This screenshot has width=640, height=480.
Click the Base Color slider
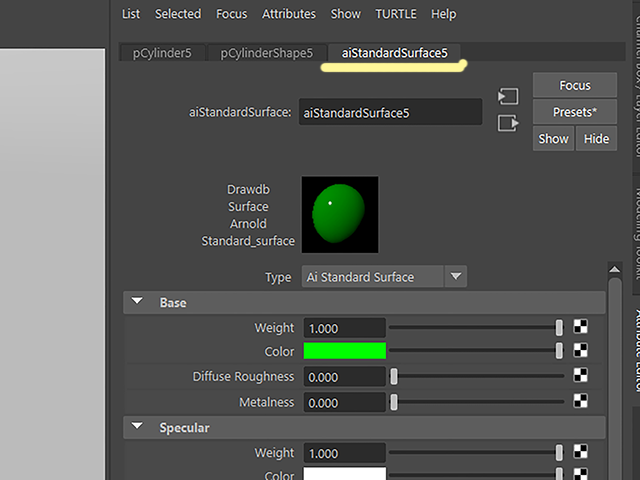click(476, 351)
